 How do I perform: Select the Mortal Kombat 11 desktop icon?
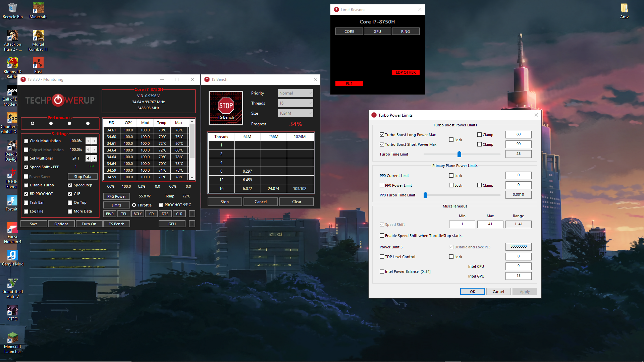point(38,41)
